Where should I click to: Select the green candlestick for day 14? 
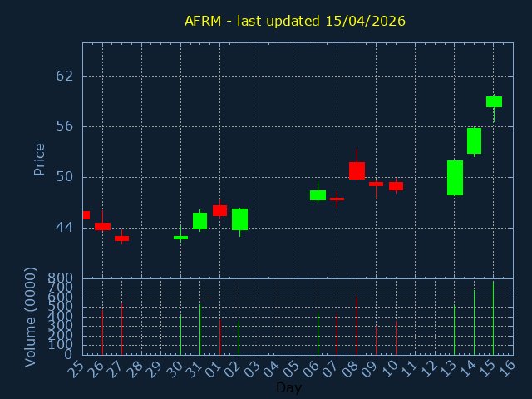(x=474, y=140)
